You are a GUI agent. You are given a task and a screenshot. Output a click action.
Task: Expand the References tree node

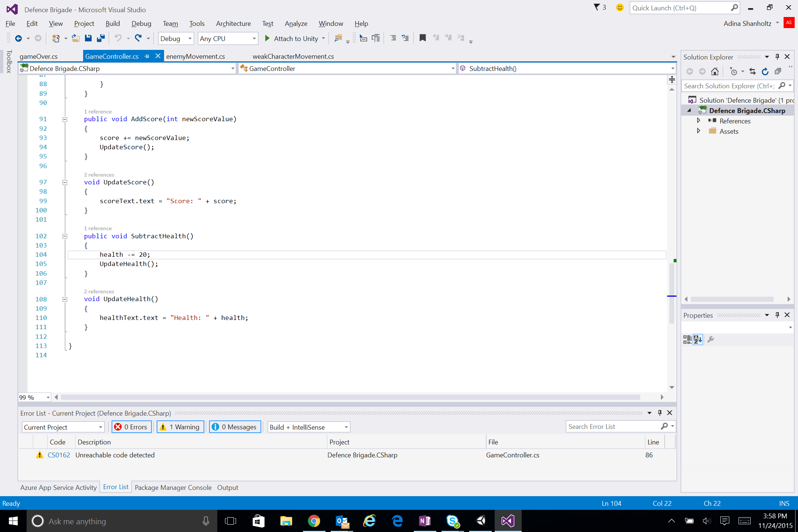tap(698, 120)
